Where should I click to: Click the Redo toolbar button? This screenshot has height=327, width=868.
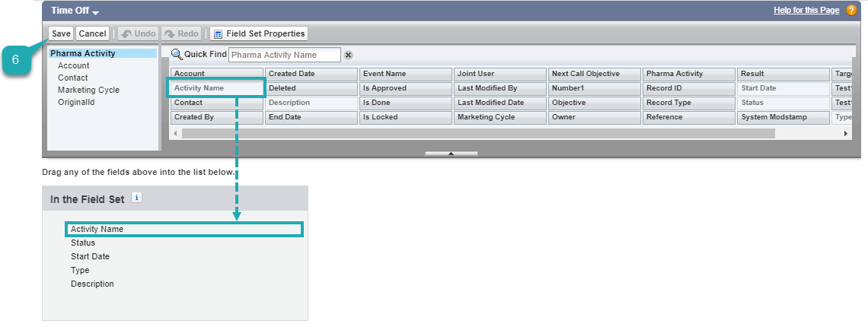click(181, 33)
